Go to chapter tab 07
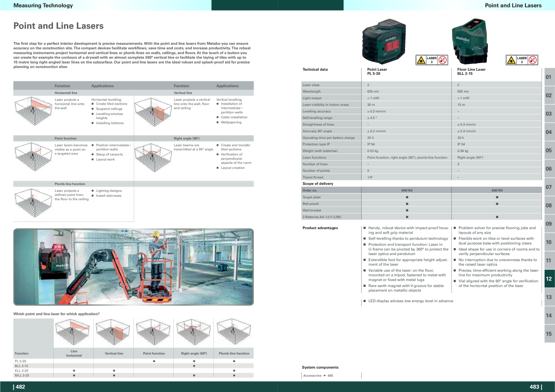 pyautogui.click(x=549, y=187)
